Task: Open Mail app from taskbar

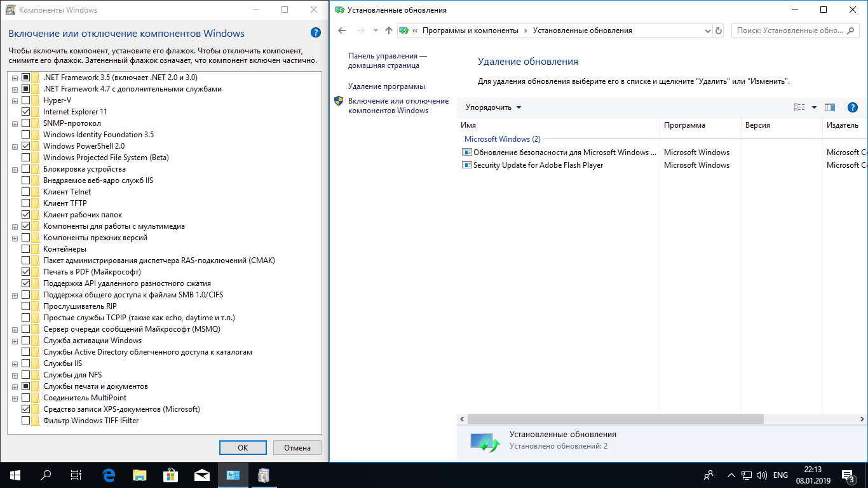Action: tap(202, 475)
